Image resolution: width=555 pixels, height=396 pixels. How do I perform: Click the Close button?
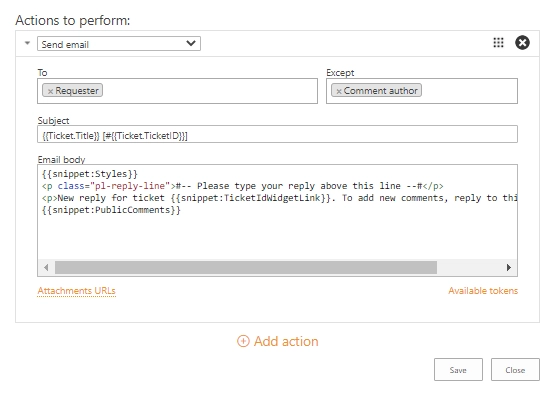coord(515,370)
